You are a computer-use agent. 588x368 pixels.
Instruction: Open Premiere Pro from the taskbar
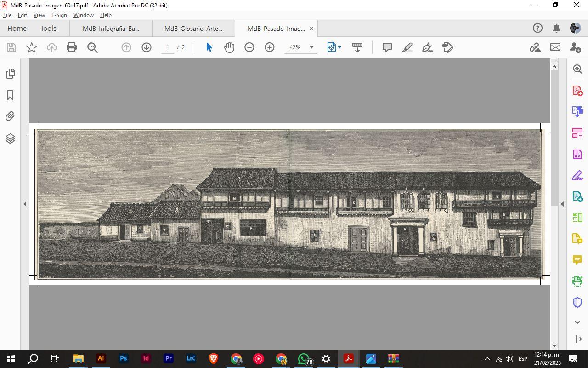(168, 359)
